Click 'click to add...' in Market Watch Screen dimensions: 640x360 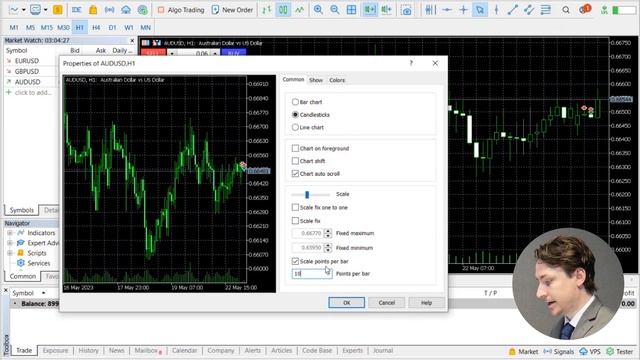33,93
